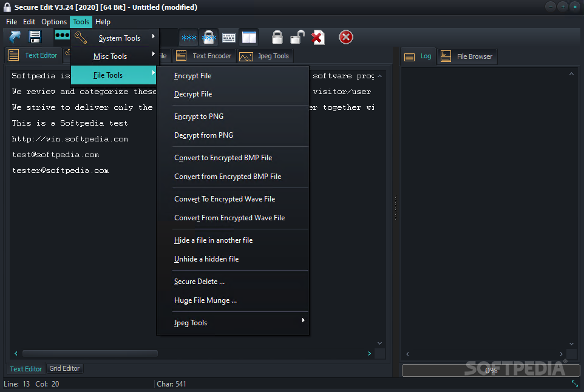This screenshot has width=584, height=392.
Task: Click the 'Line: 13' status entry
Action: [17, 384]
